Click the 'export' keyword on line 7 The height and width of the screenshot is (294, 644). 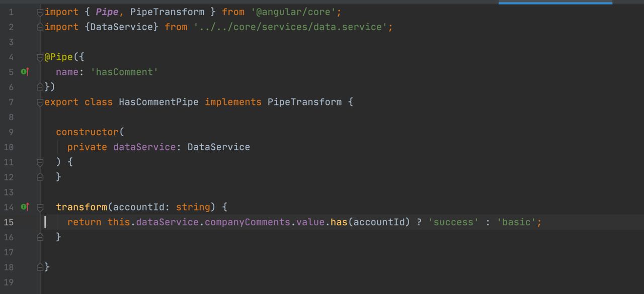pyautogui.click(x=61, y=102)
